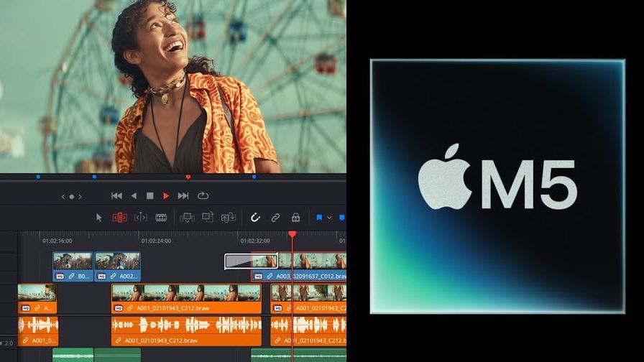Click the Apple M5 chip graphic

(497, 186)
